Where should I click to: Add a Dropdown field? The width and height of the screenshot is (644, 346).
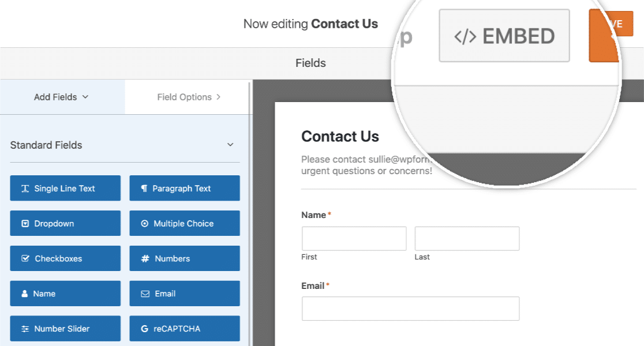point(65,223)
